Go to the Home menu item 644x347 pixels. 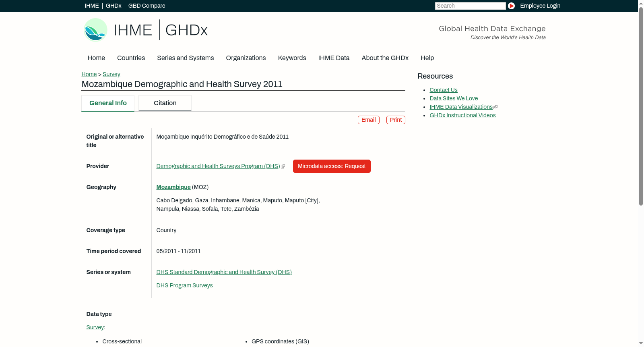96,58
